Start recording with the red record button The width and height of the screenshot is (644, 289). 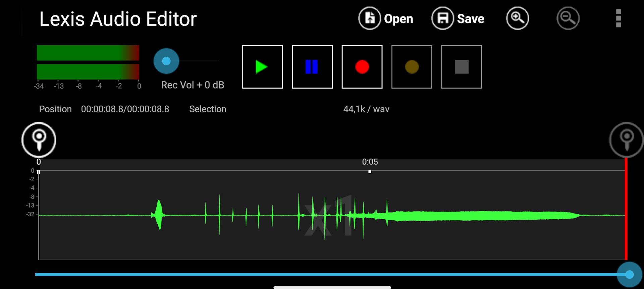(x=362, y=67)
